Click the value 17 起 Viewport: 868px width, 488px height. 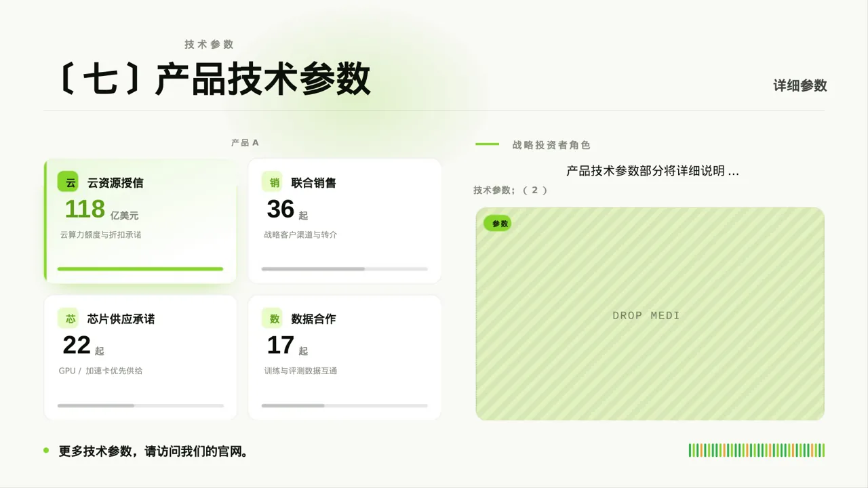coord(288,346)
